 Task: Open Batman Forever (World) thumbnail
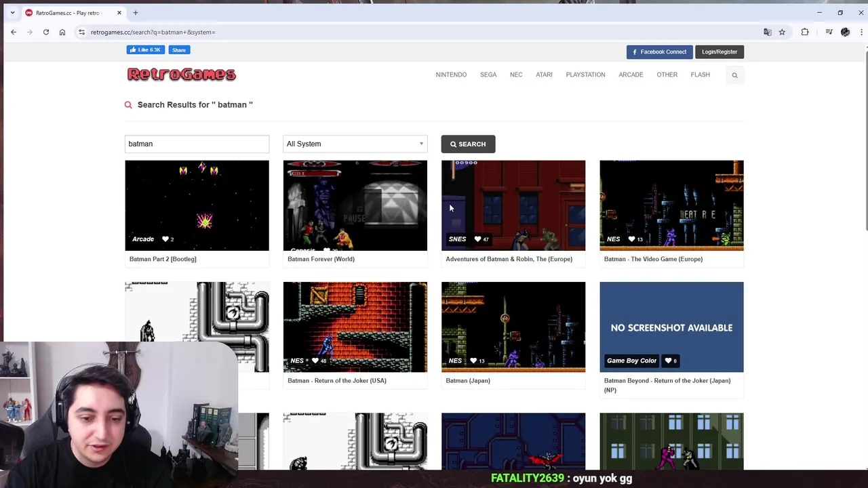pyautogui.click(x=355, y=205)
